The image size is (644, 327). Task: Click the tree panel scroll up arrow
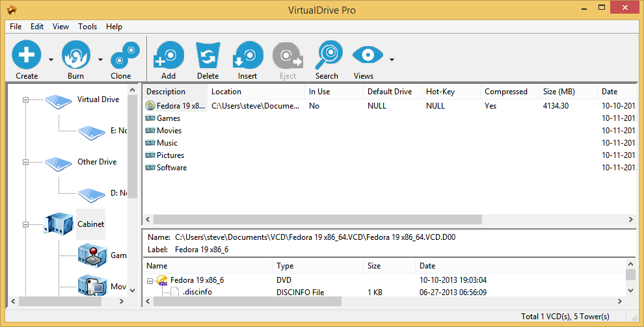[x=132, y=90]
